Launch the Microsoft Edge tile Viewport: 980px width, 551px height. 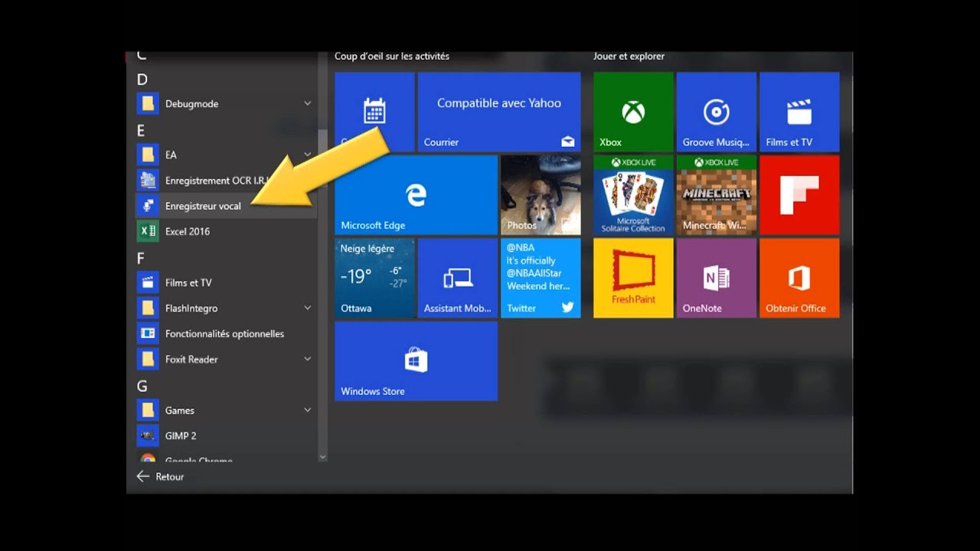coord(416,195)
